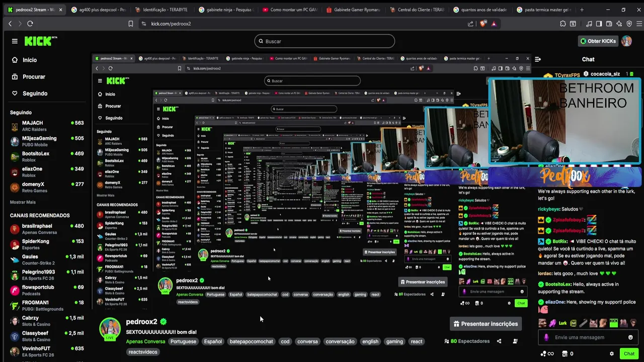This screenshot has height=362, width=644.
Task: Open domenyX Retro Games channel
Action: point(47,187)
